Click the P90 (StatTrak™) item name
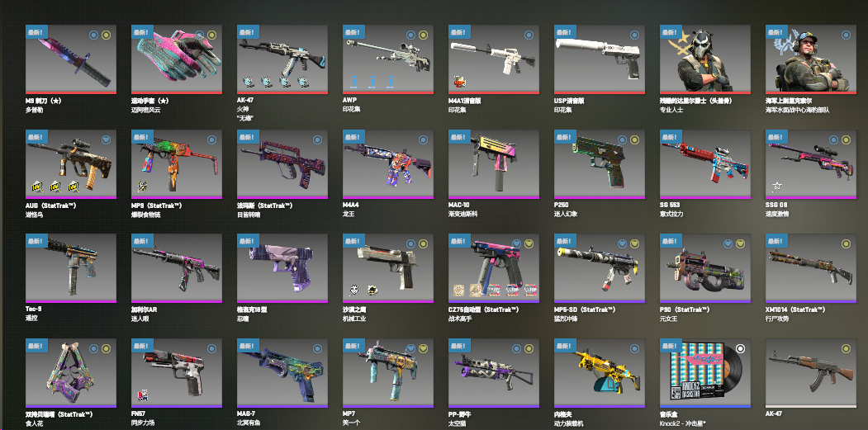Screen dimensions: 868x430 (x=685, y=310)
